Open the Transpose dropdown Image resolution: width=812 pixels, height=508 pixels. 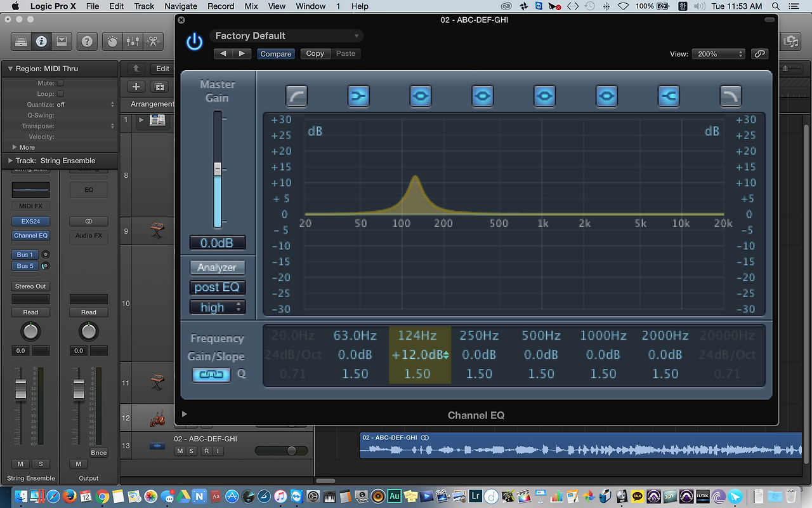[86, 126]
